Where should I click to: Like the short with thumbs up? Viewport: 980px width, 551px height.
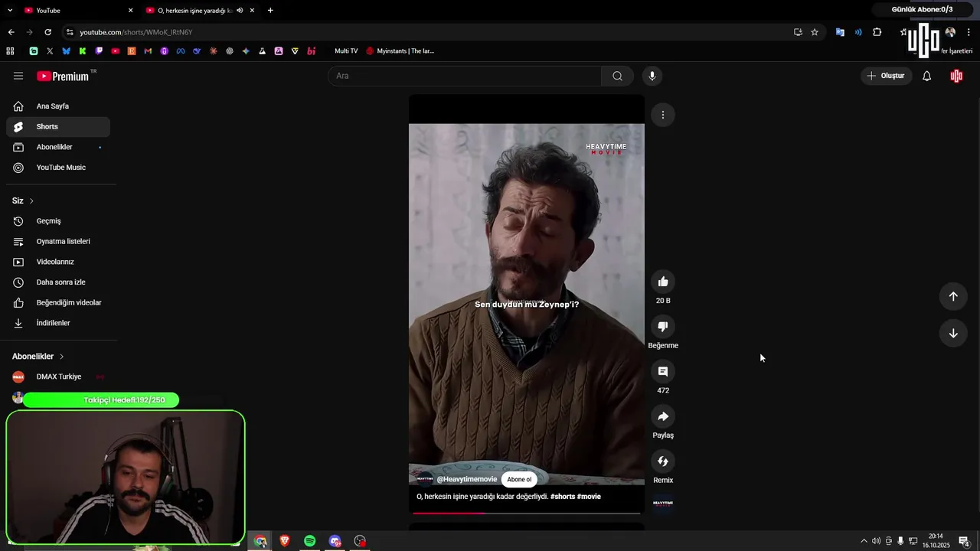point(663,282)
